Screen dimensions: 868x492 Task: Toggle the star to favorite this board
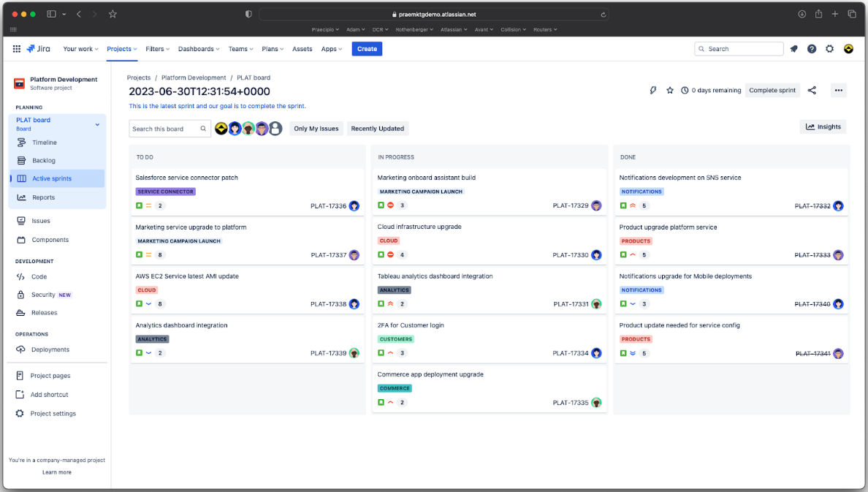(x=670, y=90)
